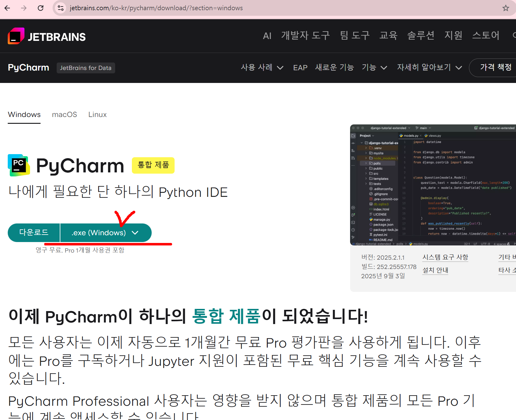Expand 기능 dropdown
Image resolution: width=516 pixels, height=420 pixels.
[375, 67]
